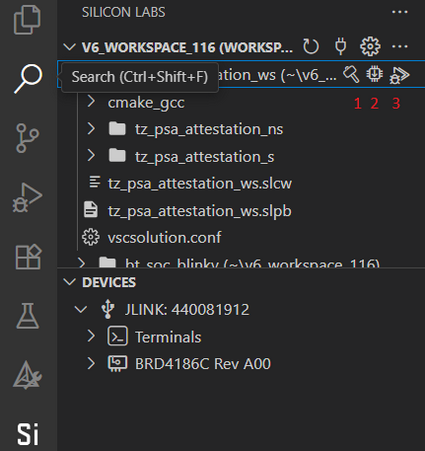Click the tz_psa_attestation_ws.slpb file icon
The width and height of the screenshot is (425, 451).
click(x=91, y=210)
